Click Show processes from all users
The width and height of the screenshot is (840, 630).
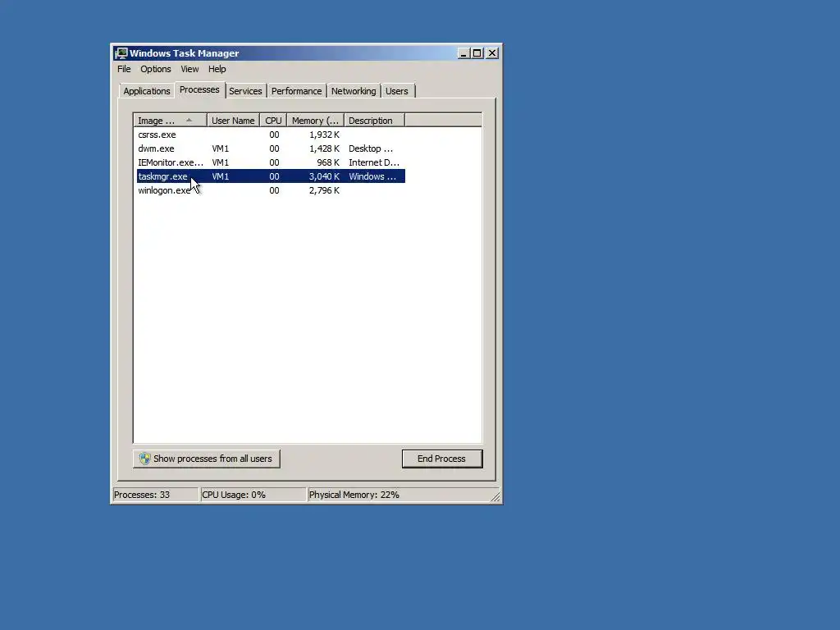[206, 459]
